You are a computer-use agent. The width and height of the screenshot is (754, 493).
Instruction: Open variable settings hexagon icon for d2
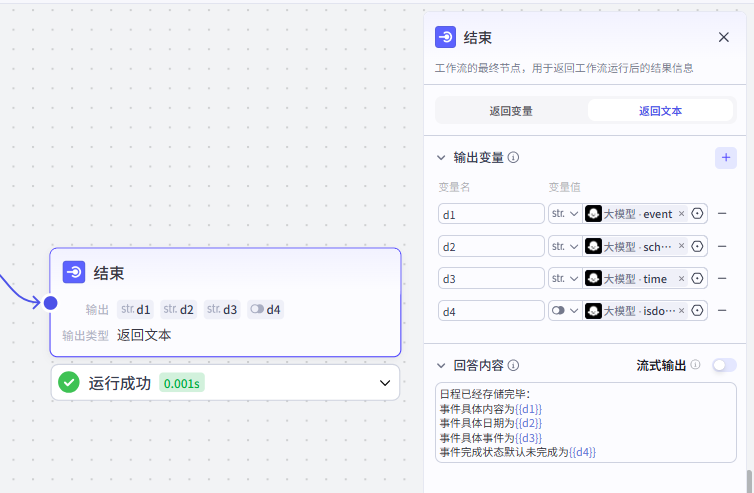point(697,246)
